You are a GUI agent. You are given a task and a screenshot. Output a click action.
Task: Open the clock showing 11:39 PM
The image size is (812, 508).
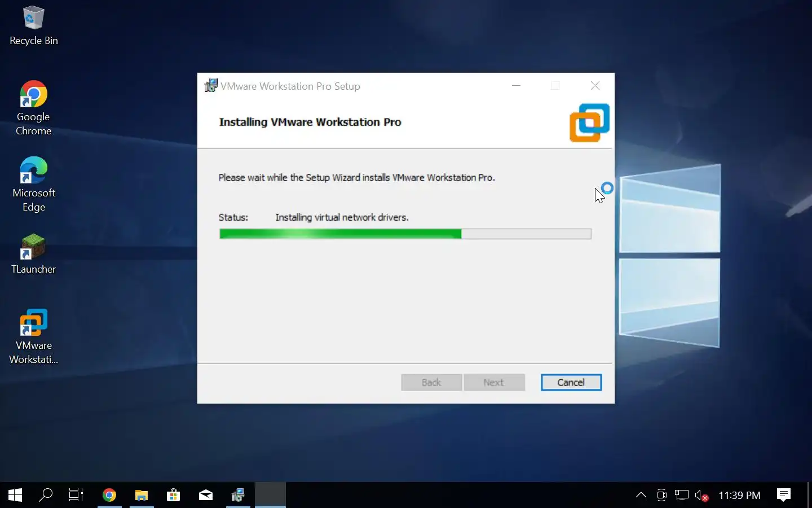(x=739, y=495)
